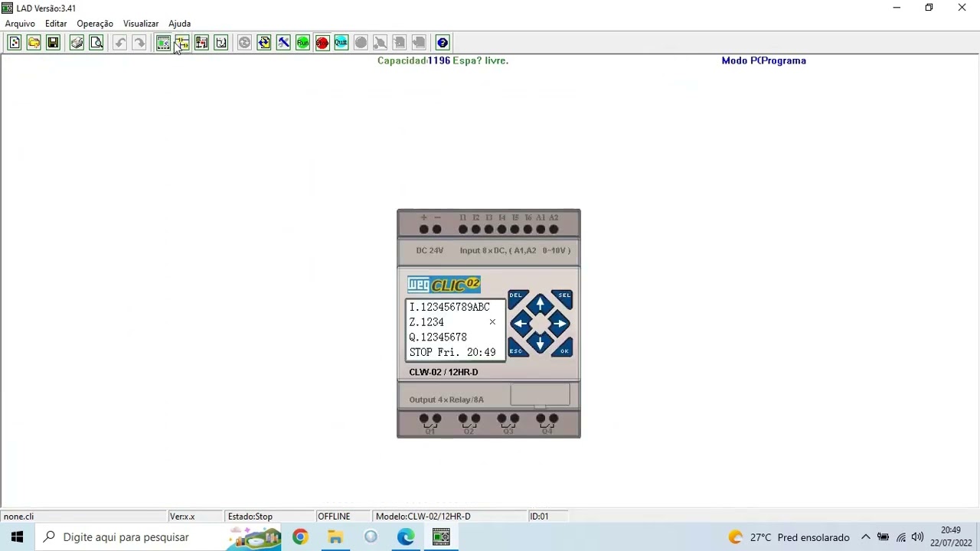Redo the last action
The height and width of the screenshot is (551, 980).
click(x=139, y=43)
